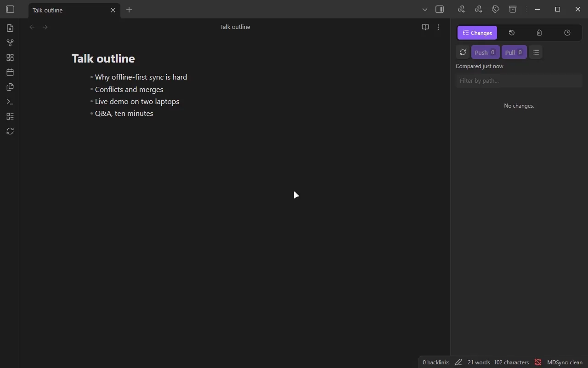Open the canvas grid ribbon icon

point(10,57)
